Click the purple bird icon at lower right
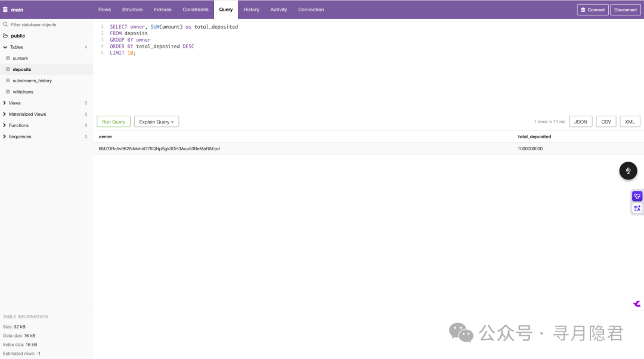Image resolution: width=644 pixels, height=359 pixels. (x=637, y=304)
